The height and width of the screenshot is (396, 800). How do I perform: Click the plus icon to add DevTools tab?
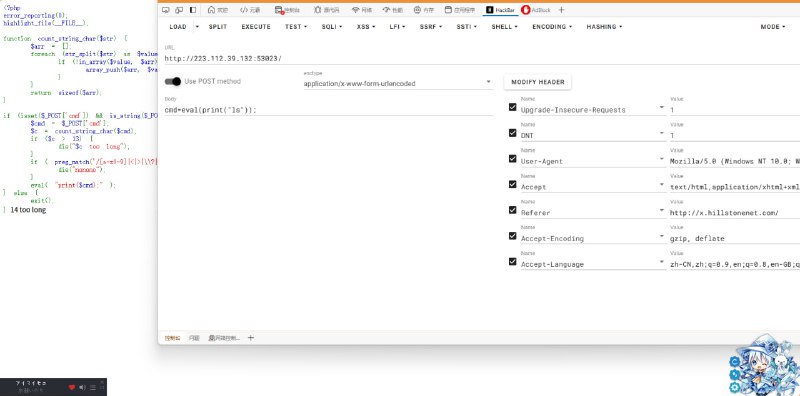[x=562, y=10]
